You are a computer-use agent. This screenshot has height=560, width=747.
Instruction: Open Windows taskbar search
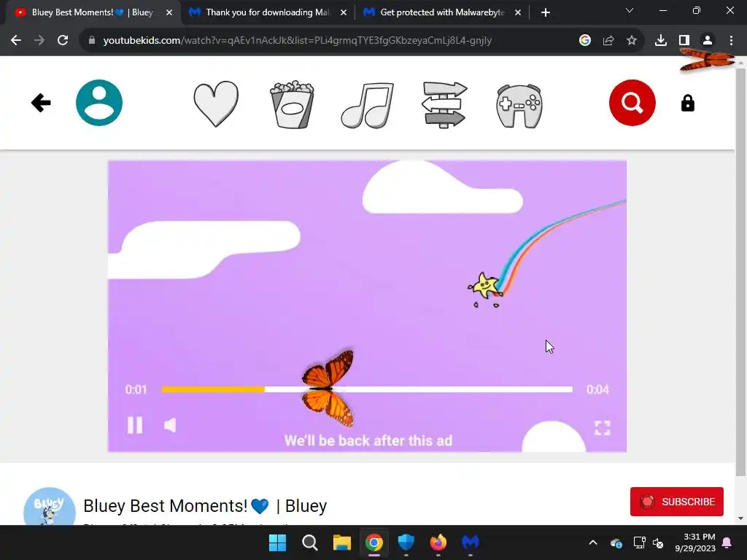(x=309, y=542)
